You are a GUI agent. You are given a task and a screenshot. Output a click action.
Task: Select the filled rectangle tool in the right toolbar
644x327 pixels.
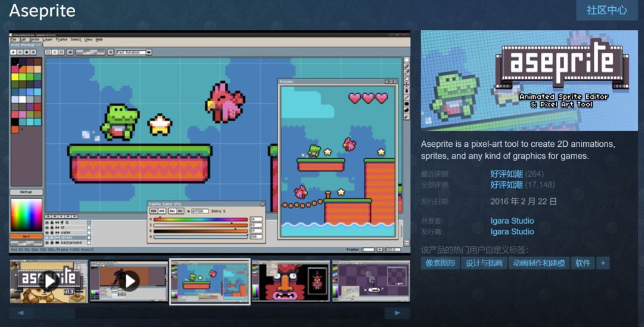[407, 104]
